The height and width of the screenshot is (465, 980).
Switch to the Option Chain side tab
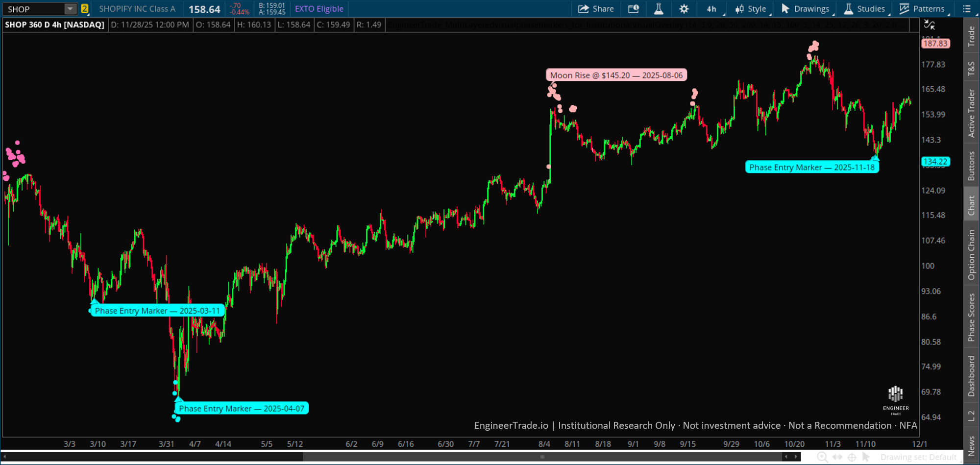click(x=971, y=255)
